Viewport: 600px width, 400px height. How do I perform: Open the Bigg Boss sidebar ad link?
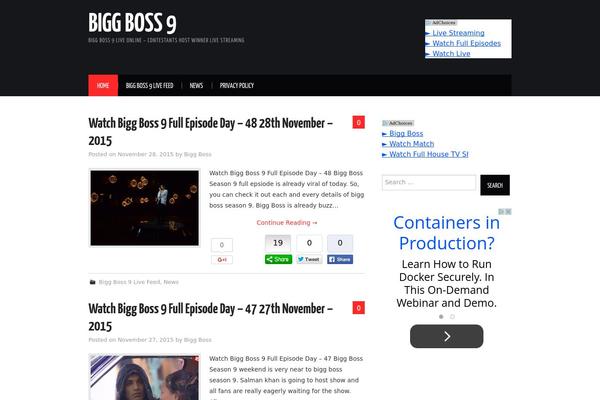click(406, 134)
